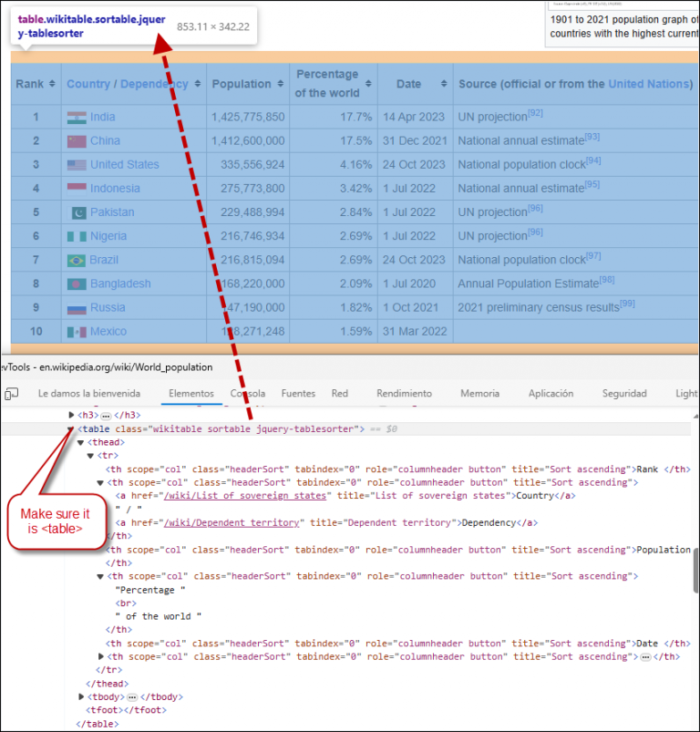Viewport: 700px width, 732px height.
Task: Click the device emulation icon in DevTools
Action: (12, 394)
